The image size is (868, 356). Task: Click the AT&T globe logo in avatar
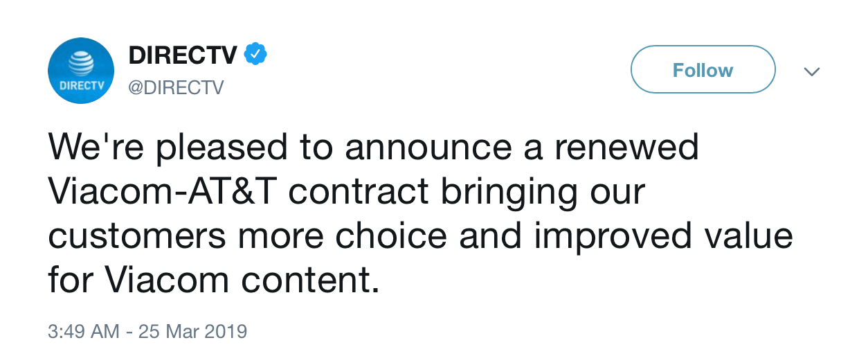[x=80, y=64]
